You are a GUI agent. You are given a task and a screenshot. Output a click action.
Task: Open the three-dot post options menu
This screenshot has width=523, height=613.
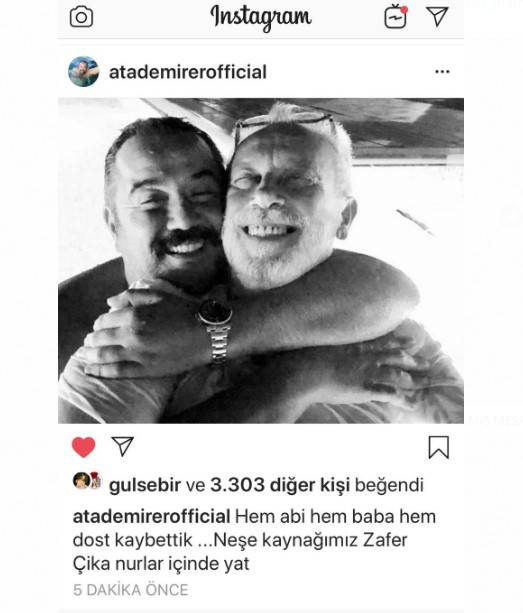tap(442, 72)
